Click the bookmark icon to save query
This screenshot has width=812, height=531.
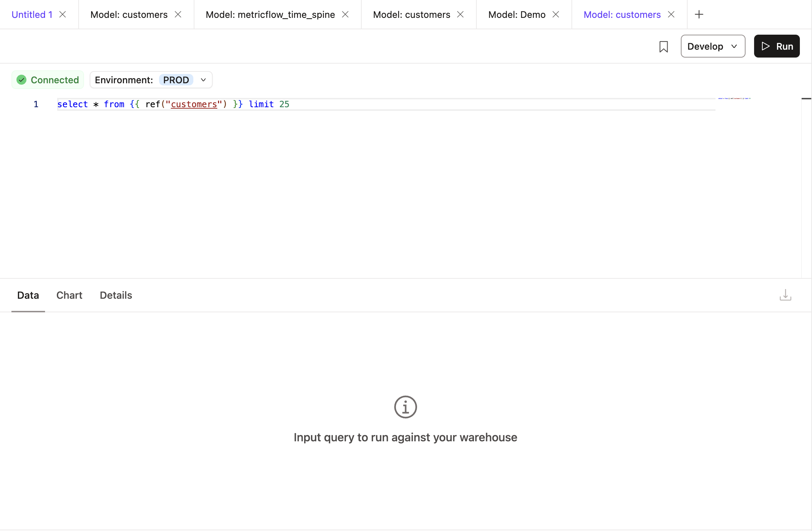click(663, 46)
